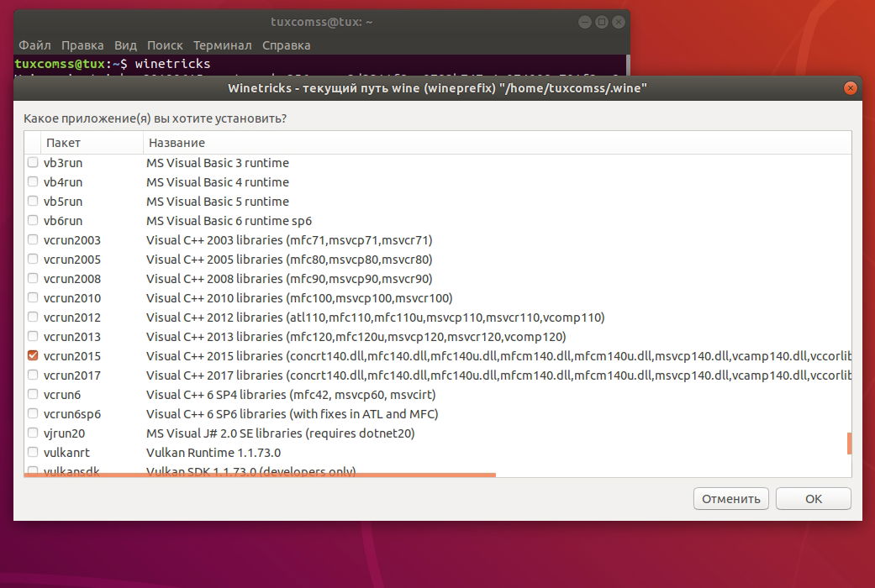Select 'Vulkan Runtime 1.1.73.0' row

438,453
